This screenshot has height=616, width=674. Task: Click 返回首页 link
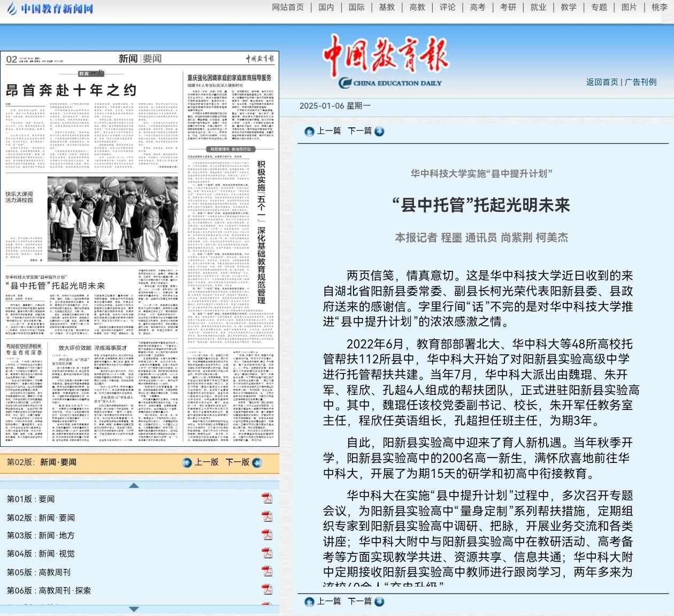tap(602, 82)
